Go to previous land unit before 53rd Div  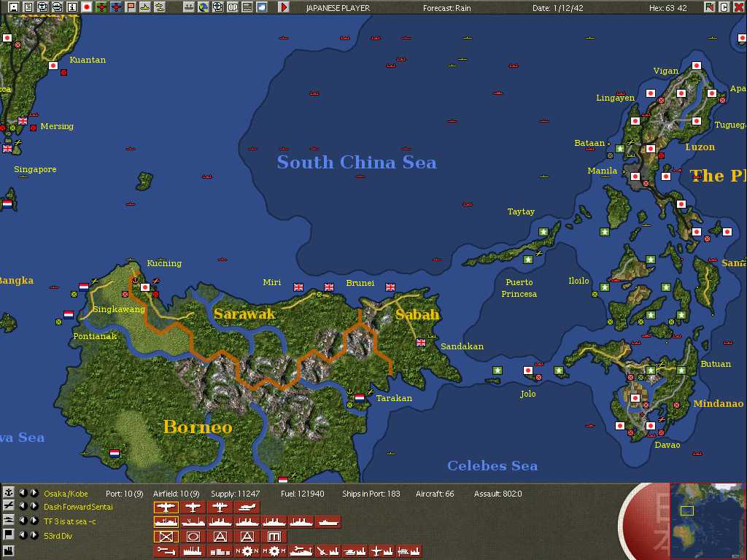pos(23,534)
